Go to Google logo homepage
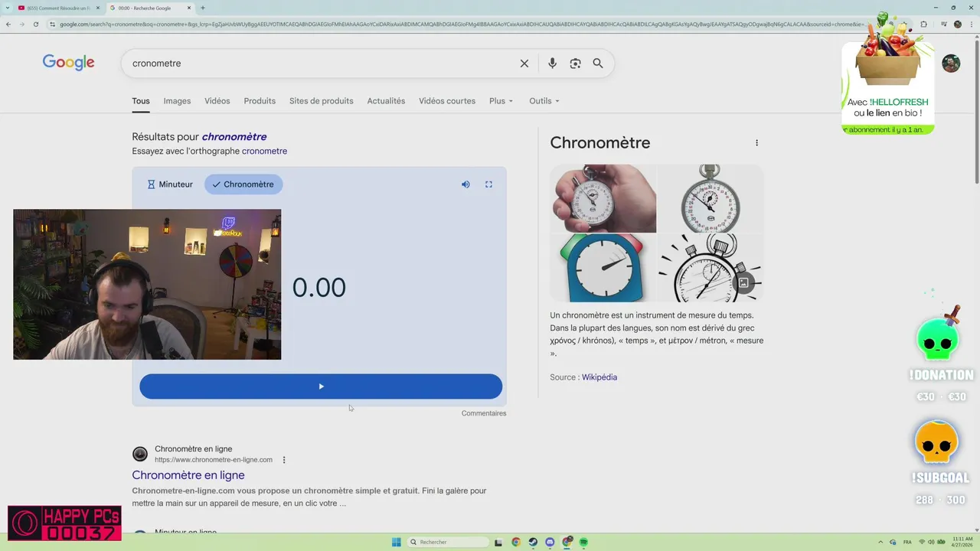Image resolution: width=980 pixels, height=551 pixels. tap(68, 63)
